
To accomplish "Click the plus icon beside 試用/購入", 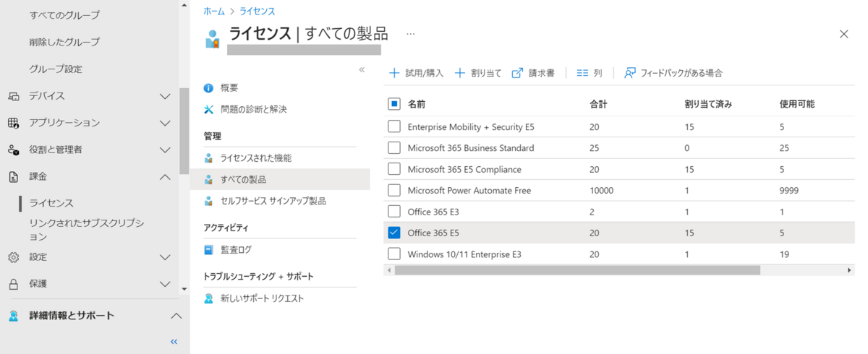I will coord(394,73).
